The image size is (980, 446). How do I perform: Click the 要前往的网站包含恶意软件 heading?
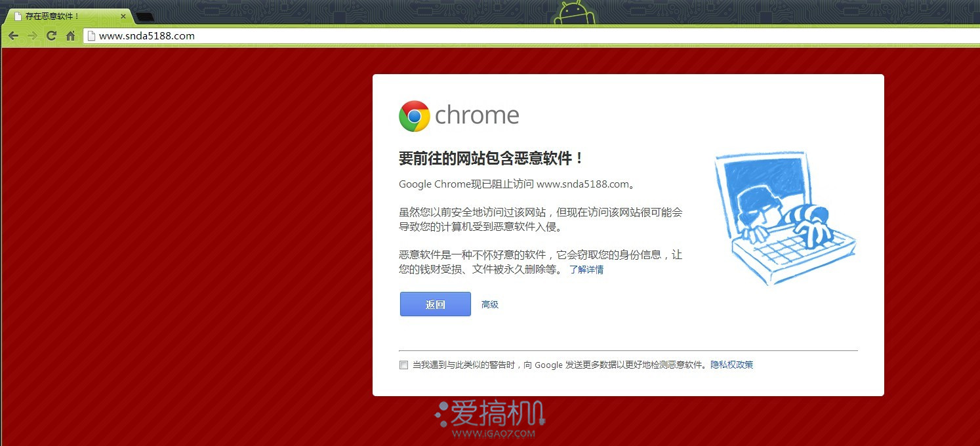491,158
